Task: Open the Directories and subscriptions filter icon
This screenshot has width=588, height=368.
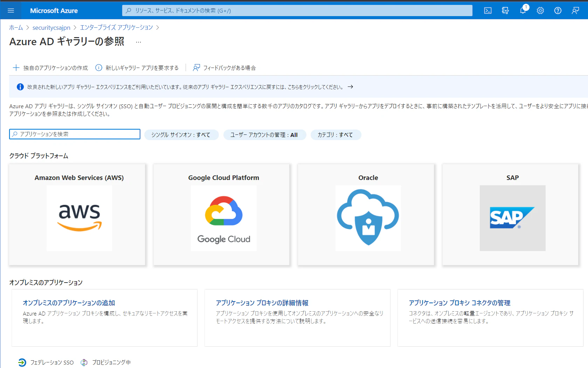Action: tap(505, 11)
